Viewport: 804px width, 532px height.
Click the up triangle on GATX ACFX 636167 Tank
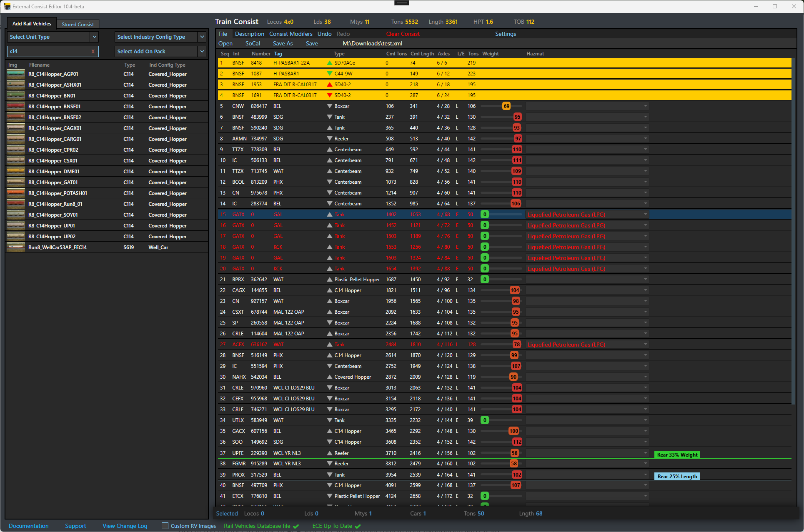[x=329, y=344]
